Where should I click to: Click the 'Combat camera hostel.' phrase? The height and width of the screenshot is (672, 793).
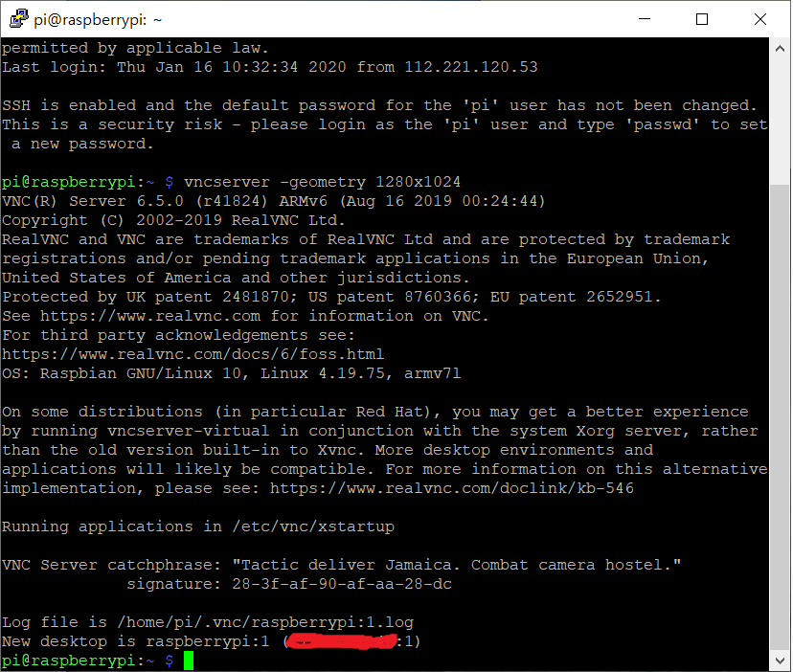[x=572, y=564]
